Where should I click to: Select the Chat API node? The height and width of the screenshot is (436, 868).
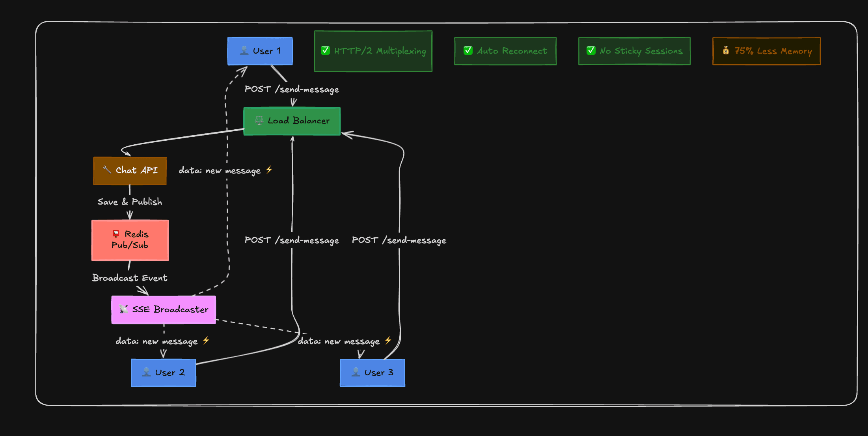pos(129,170)
